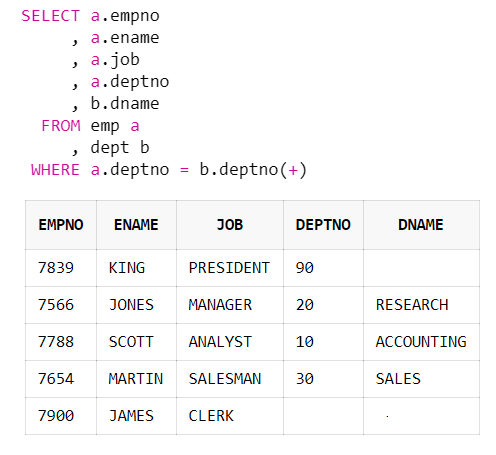This screenshot has width=496, height=455.
Task: Click the a.job line in the query
Action: pos(115,60)
